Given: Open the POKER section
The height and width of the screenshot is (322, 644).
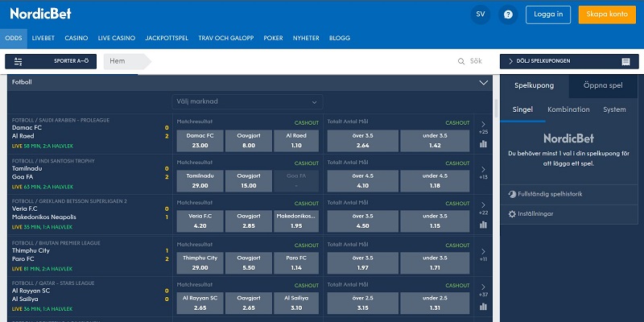Looking at the screenshot, I should pos(273,38).
